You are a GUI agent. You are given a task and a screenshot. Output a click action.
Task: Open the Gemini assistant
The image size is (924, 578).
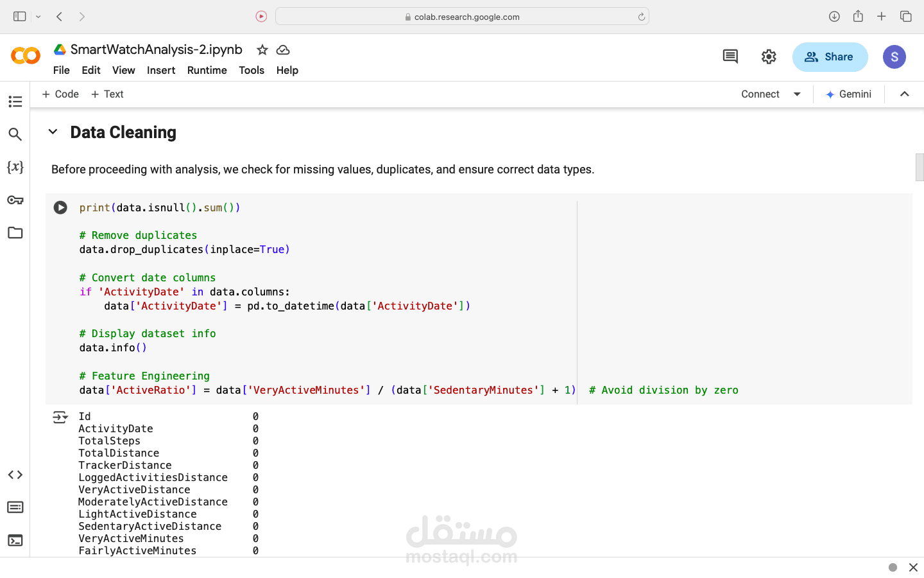[848, 94]
